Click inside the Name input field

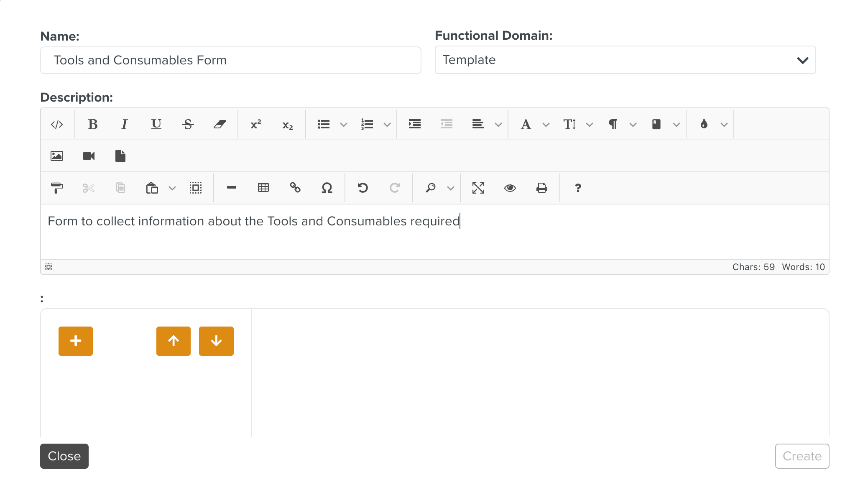(230, 60)
